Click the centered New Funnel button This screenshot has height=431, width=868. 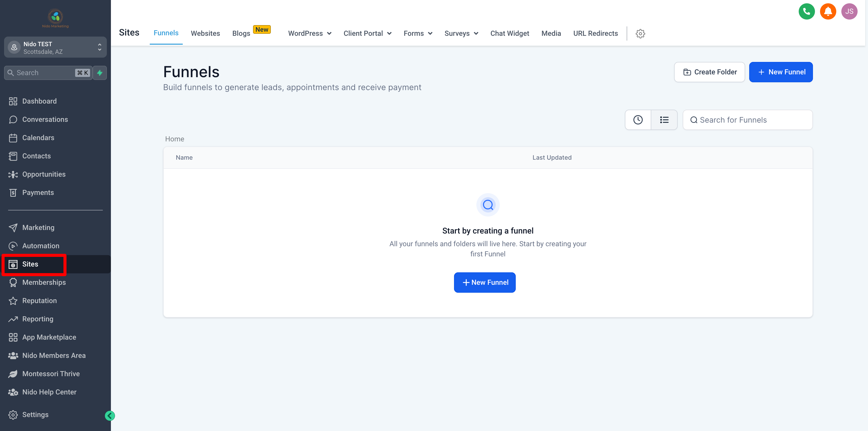coord(485,283)
